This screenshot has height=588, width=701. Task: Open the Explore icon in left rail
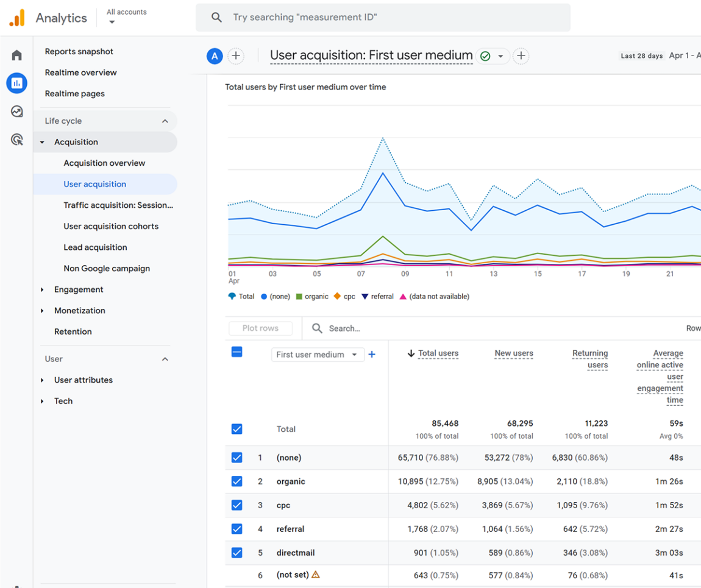(x=16, y=112)
